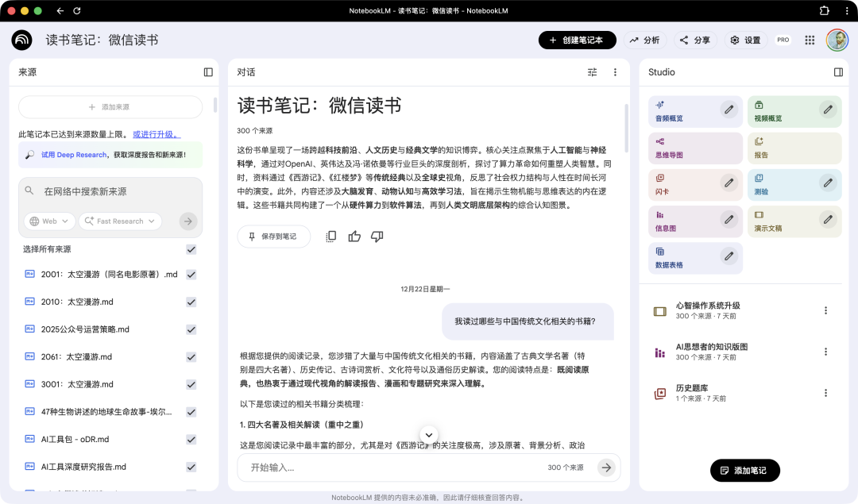Uncheck the 2001：太空漫游 source
Viewport: 858px width, 504px height.
coord(191,275)
